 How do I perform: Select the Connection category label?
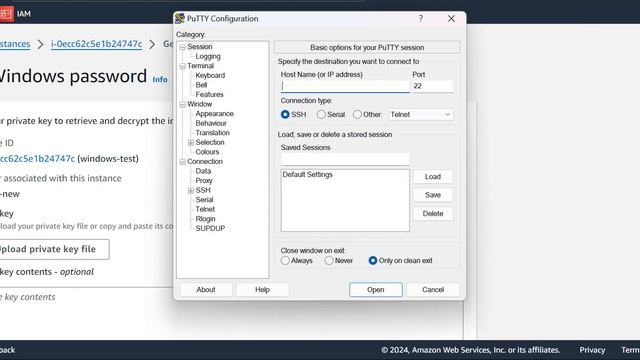click(x=205, y=161)
